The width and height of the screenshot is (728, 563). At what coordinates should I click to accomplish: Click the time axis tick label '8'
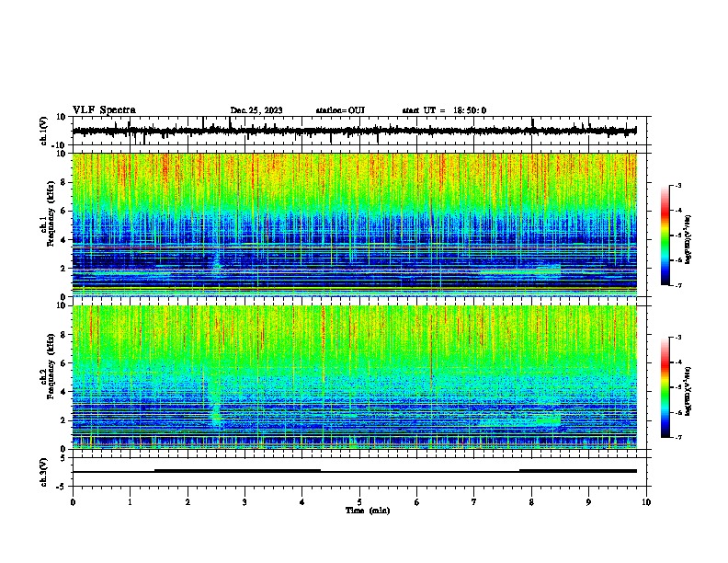[531, 502]
